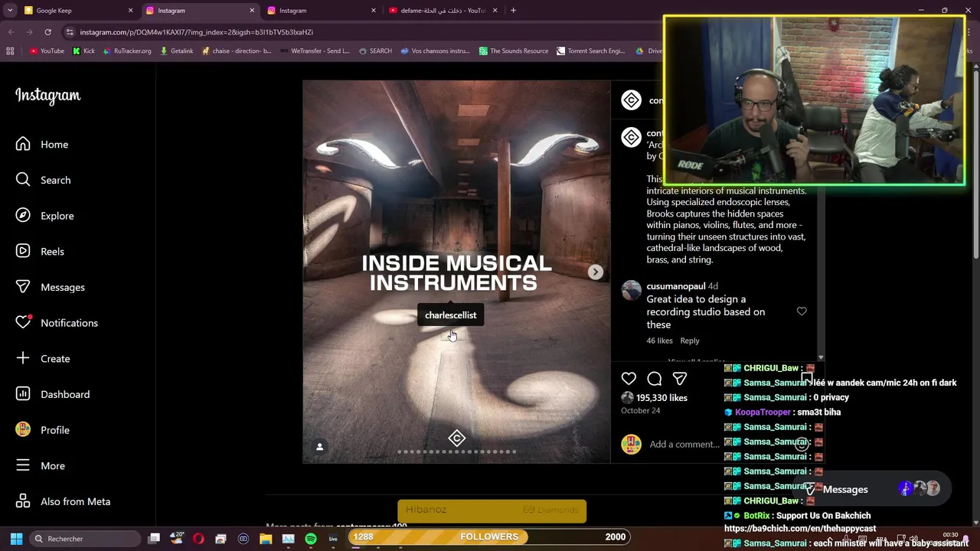Advance to next carousel image
Screen dimensions: 980x551
tap(595, 272)
